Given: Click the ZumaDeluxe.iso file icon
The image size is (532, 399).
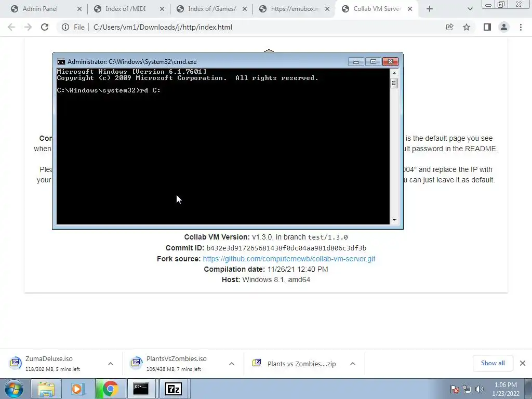Looking at the screenshot, I should [x=15, y=363].
